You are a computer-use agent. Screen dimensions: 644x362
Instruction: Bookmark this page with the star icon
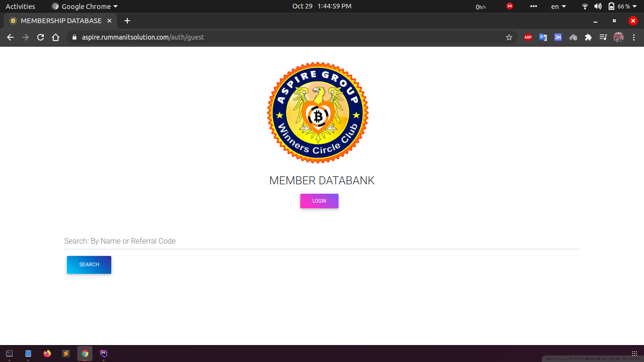coord(509,37)
